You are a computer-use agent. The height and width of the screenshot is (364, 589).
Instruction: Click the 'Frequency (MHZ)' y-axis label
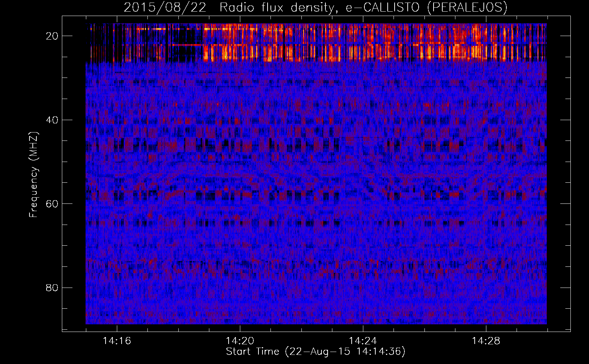coord(33,174)
